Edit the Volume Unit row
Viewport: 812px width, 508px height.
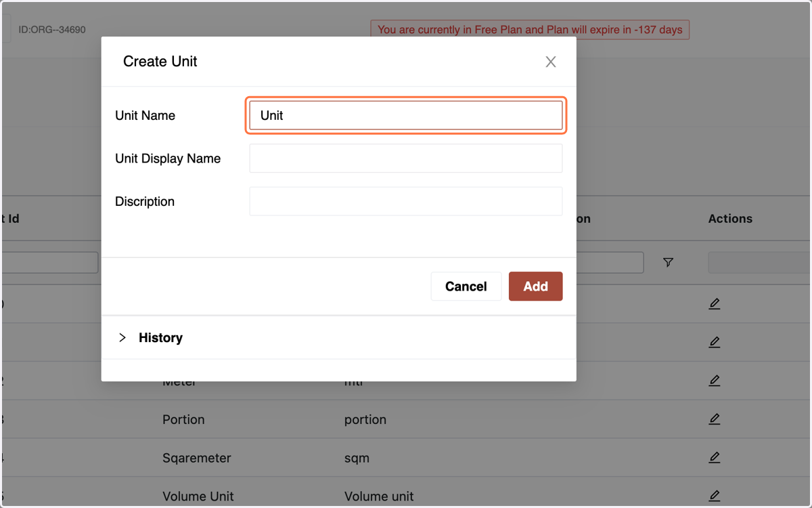pyautogui.click(x=714, y=496)
